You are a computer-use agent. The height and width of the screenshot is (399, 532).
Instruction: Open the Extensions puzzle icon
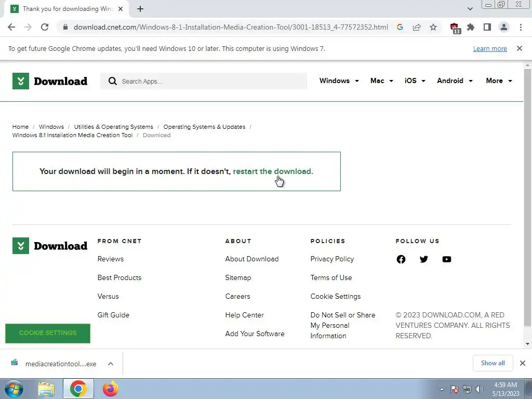471,27
